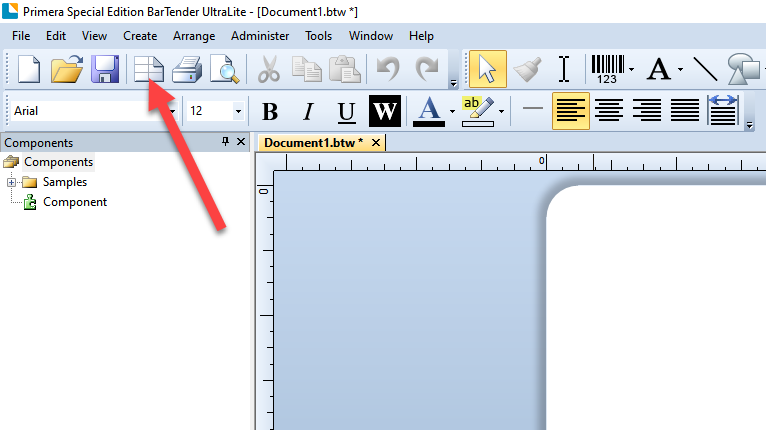Viewport: 766px width, 430px height.
Task: Open text toolbar options overflow arrow
Action: (749, 126)
